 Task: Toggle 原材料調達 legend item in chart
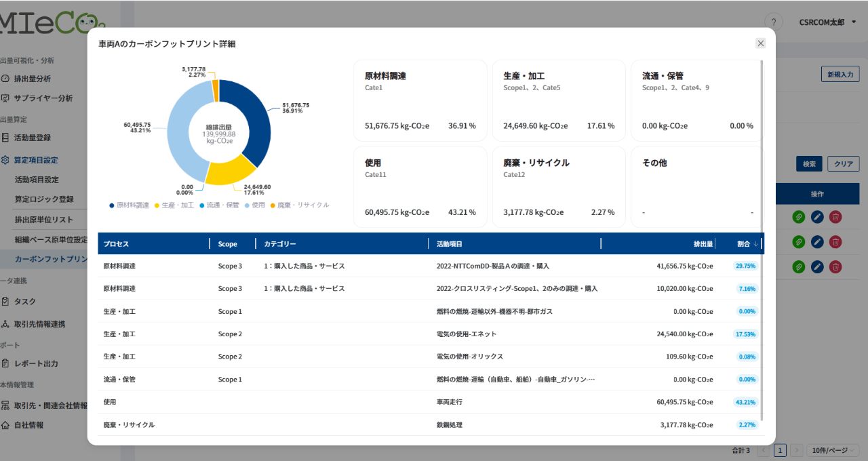[129, 205]
